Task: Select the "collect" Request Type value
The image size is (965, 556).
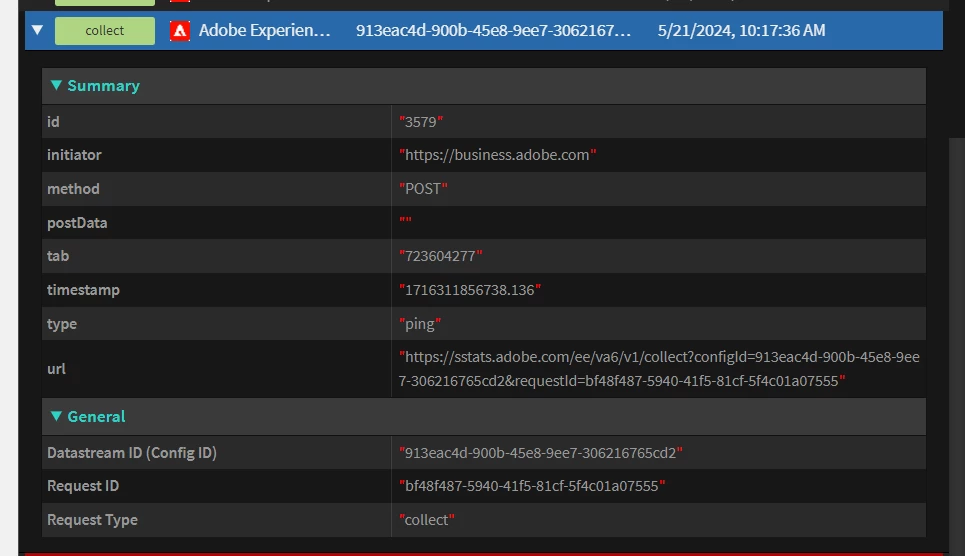Action: click(x=426, y=520)
